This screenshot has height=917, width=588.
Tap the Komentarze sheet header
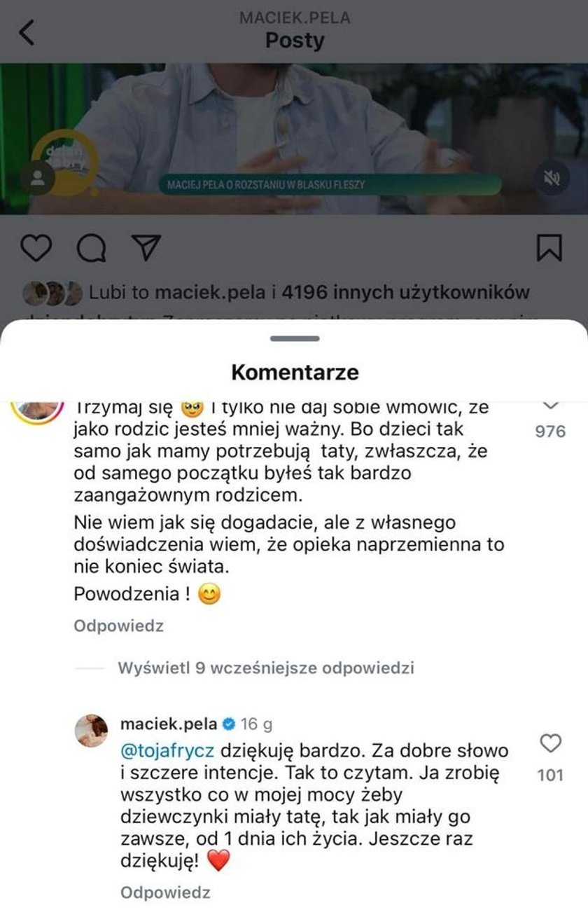click(x=295, y=372)
